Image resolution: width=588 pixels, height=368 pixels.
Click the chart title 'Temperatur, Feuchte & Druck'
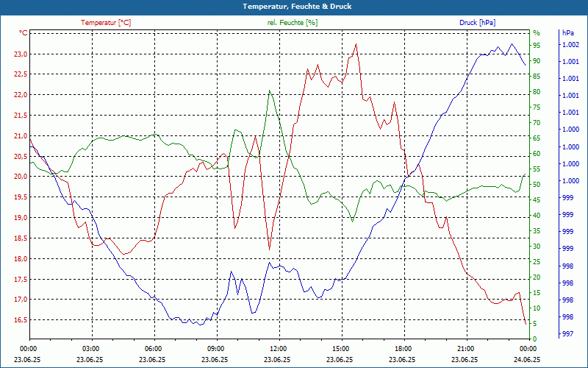[x=297, y=7]
